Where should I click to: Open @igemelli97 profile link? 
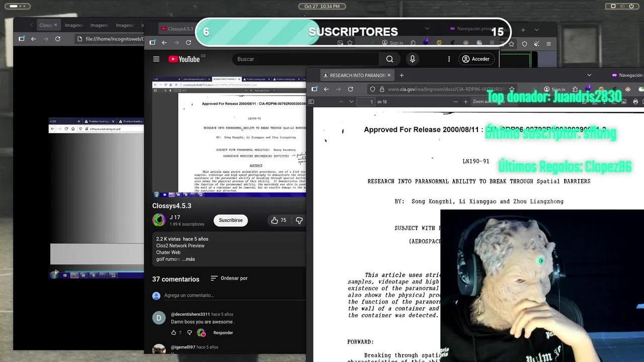click(183, 347)
